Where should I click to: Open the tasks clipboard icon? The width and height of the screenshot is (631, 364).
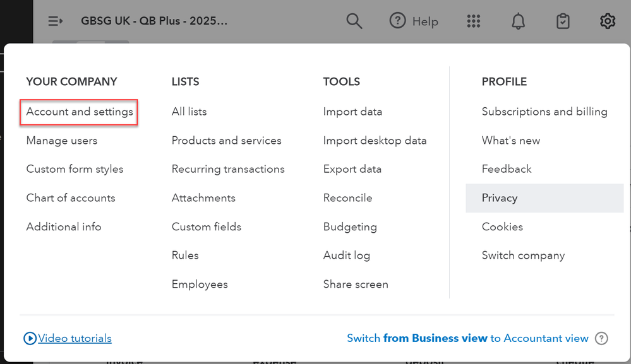click(x=563, y=21)
